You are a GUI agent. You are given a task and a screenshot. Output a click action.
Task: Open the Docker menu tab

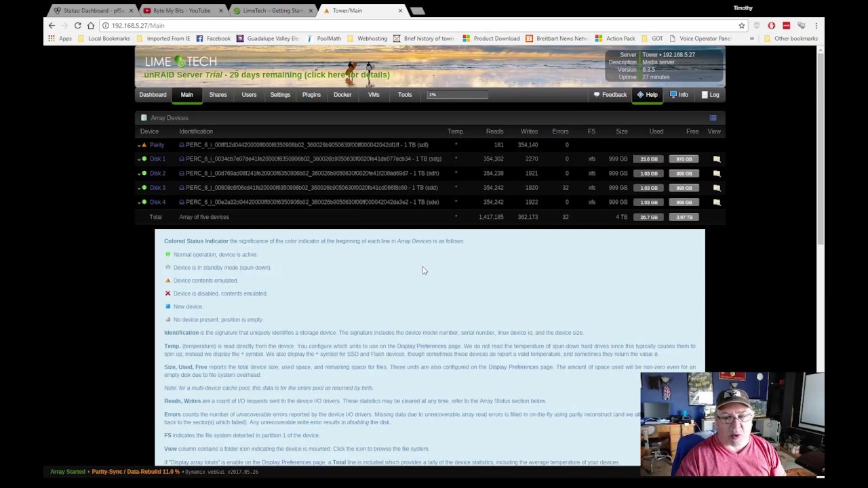click(x=342, y=95)
